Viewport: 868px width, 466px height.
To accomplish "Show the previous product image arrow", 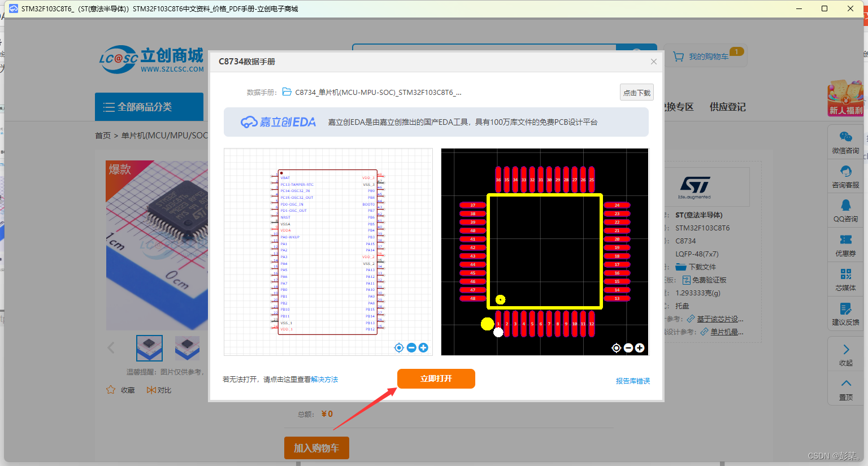I will (x=111, y=348).
